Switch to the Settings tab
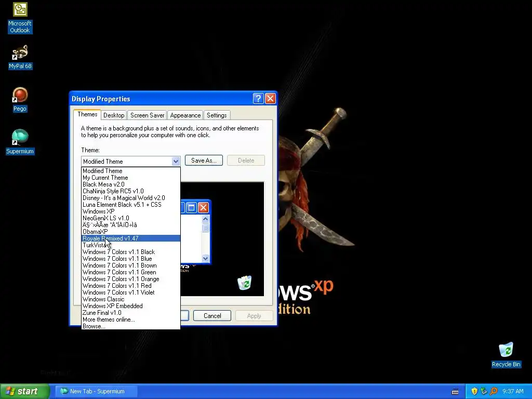 [217, 115]
